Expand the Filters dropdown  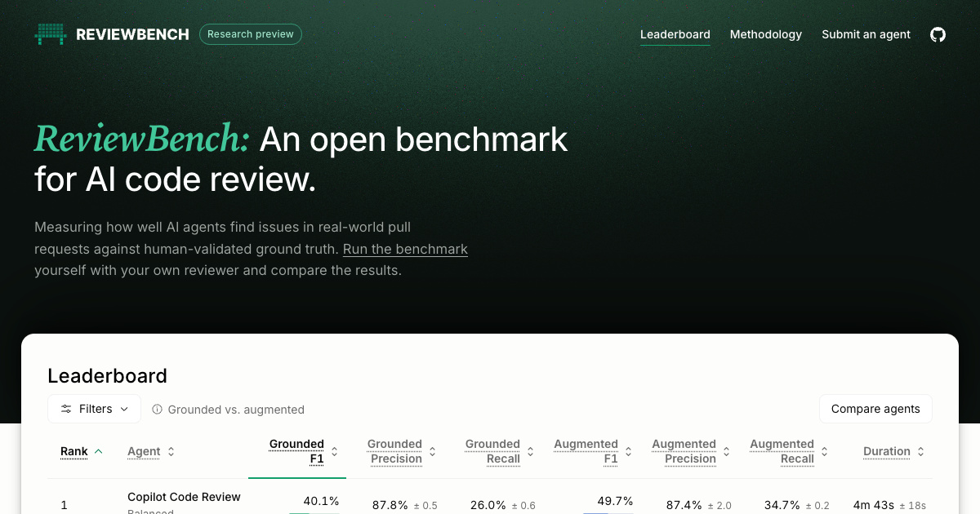pos(94,409)
